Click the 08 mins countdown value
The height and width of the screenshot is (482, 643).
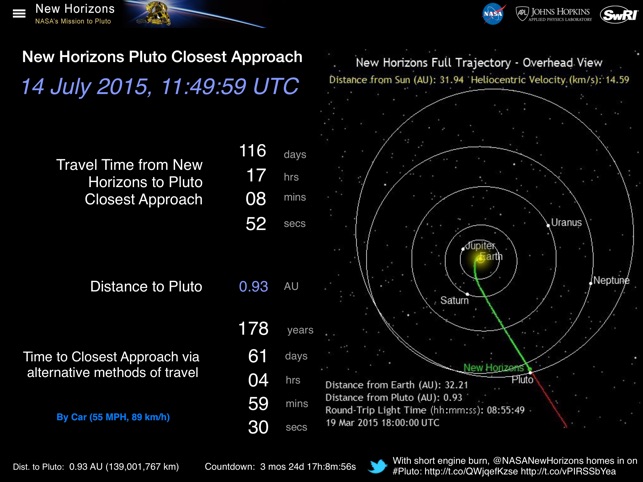coord(256,199)
